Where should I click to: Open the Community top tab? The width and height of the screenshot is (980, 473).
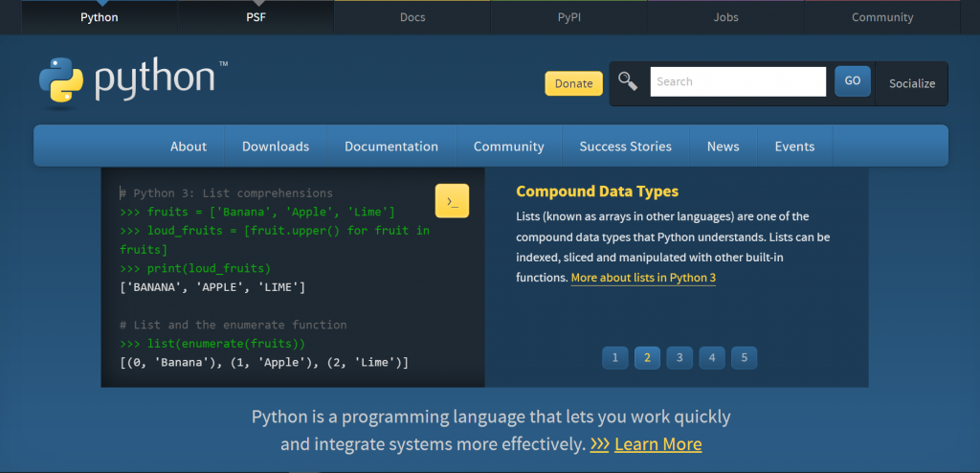(882, 17)
